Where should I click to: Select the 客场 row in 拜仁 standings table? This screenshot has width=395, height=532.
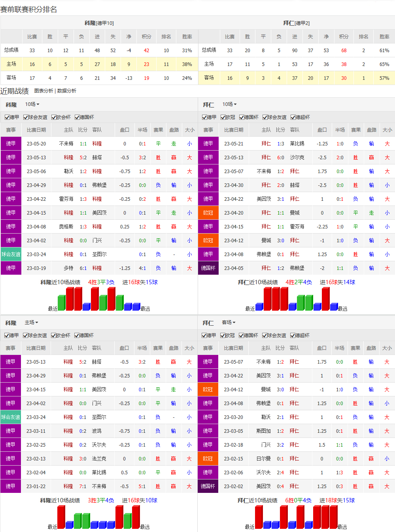pos(209,78)
